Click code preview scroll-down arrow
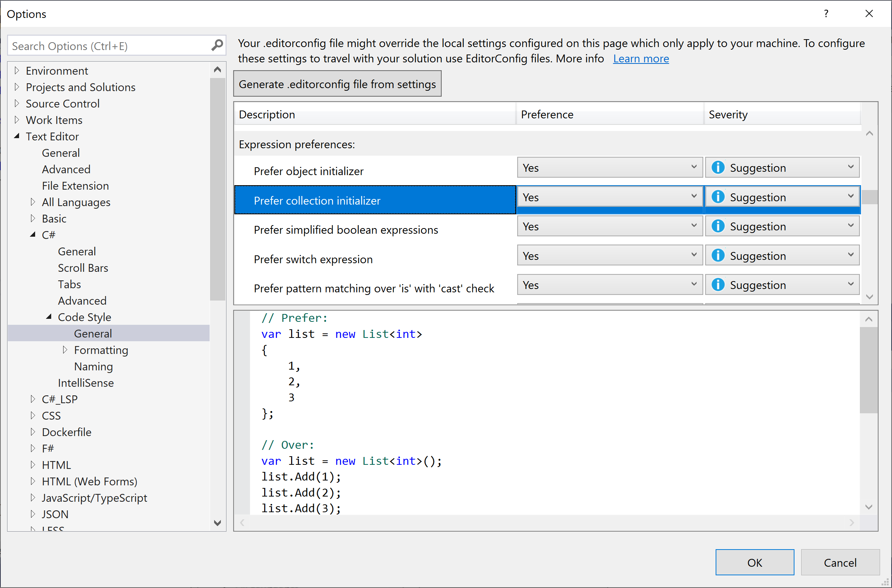 point(869,507)
